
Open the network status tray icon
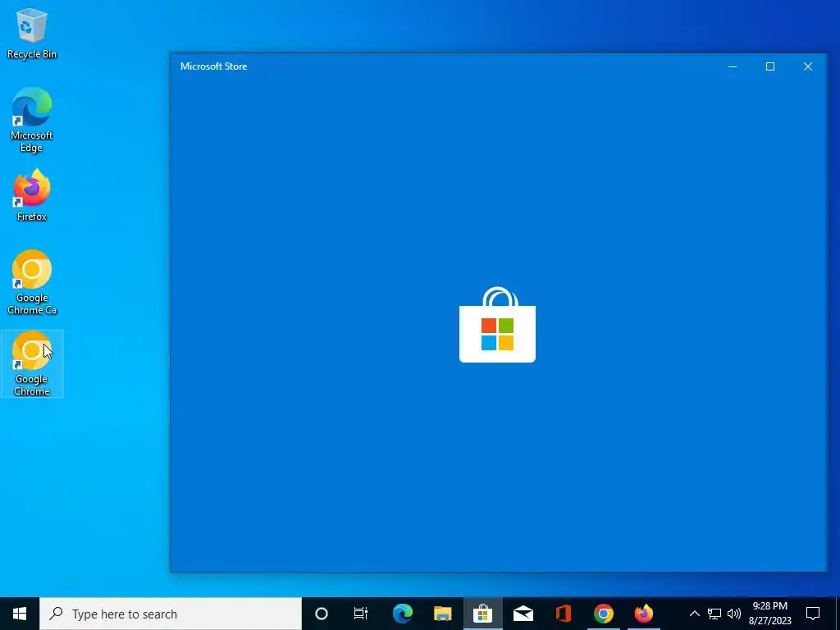click(x=714, y=614)
